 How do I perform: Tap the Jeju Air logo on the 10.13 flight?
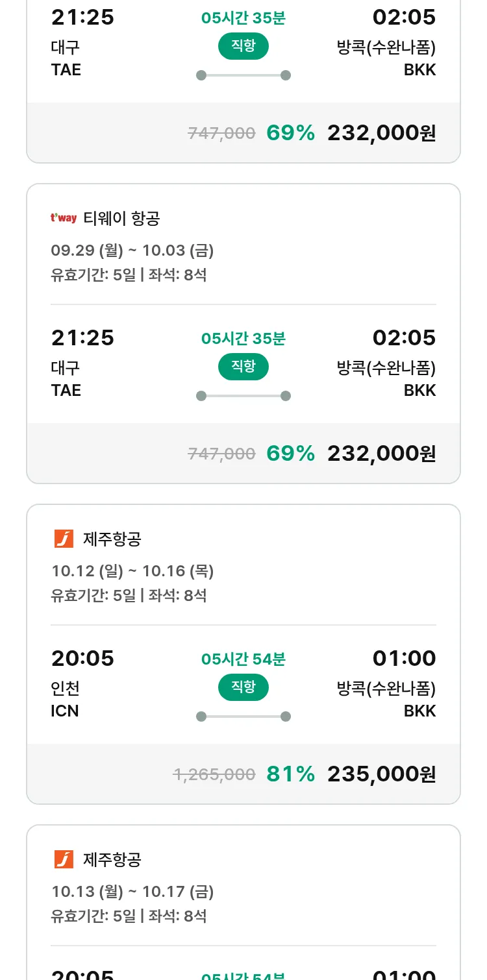pos(64,859)
